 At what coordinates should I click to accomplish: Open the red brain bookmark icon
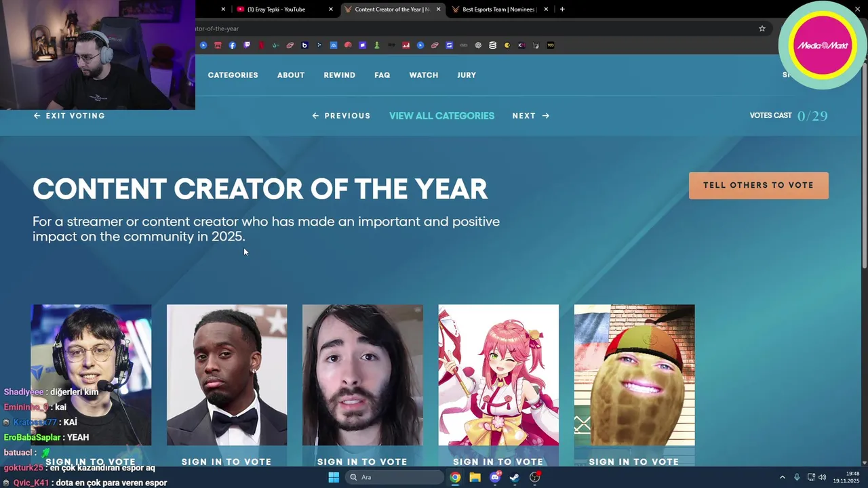[348, 45]
